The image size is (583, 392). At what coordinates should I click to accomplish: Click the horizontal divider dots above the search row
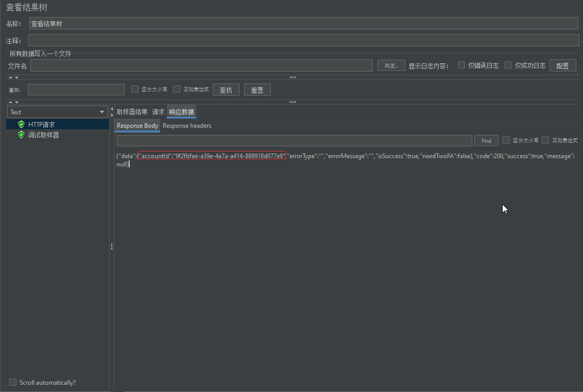pyautogui.click(x=293, y=77)
